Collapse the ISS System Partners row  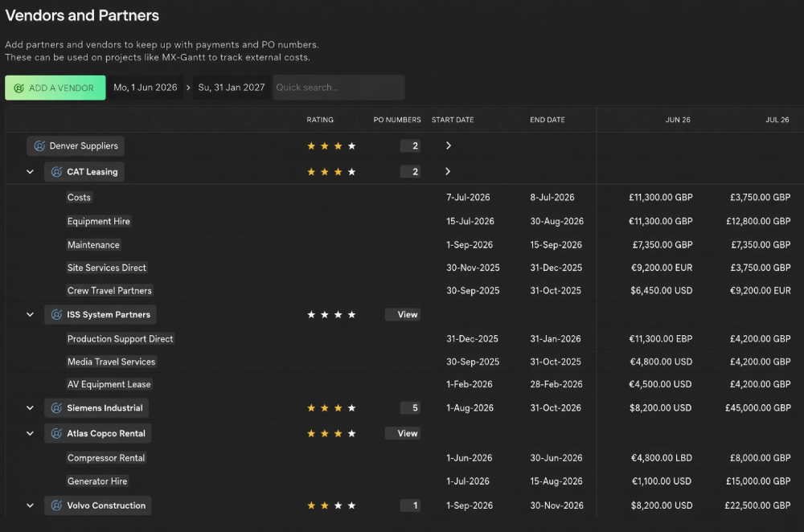[x=31, y=315]
